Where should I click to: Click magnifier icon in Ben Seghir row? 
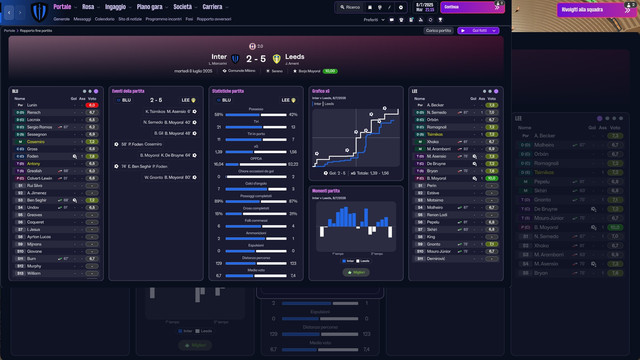tap(75, 200)
